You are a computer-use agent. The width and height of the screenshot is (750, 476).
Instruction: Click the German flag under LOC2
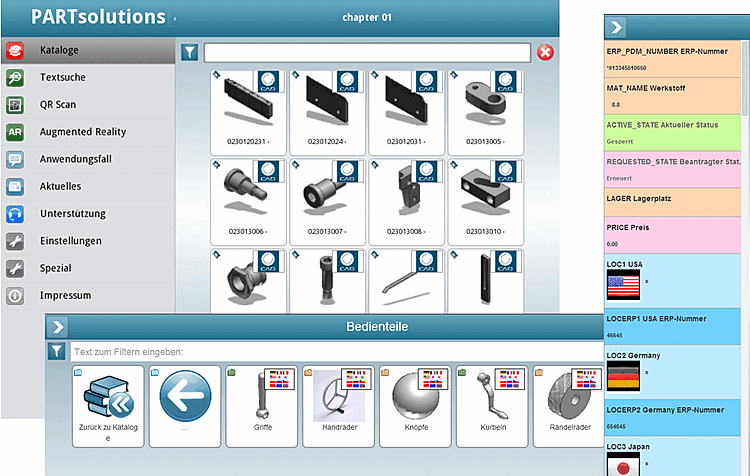tap(623, 376)
